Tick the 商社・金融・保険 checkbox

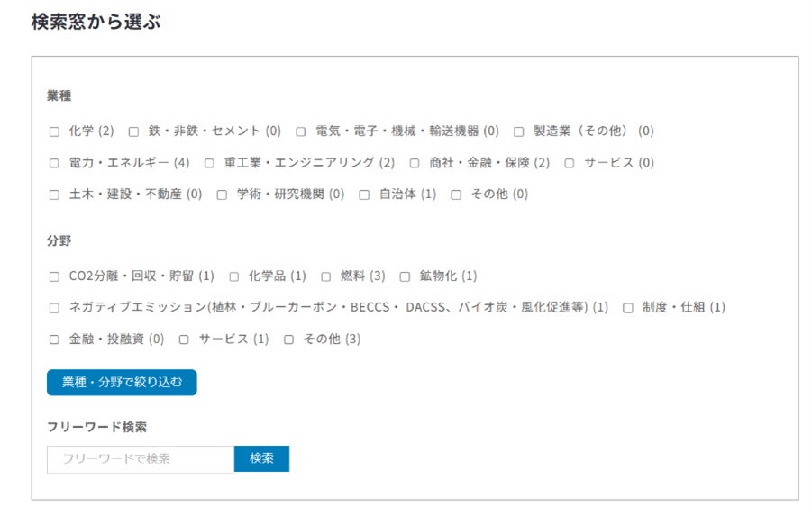(415, 163)
